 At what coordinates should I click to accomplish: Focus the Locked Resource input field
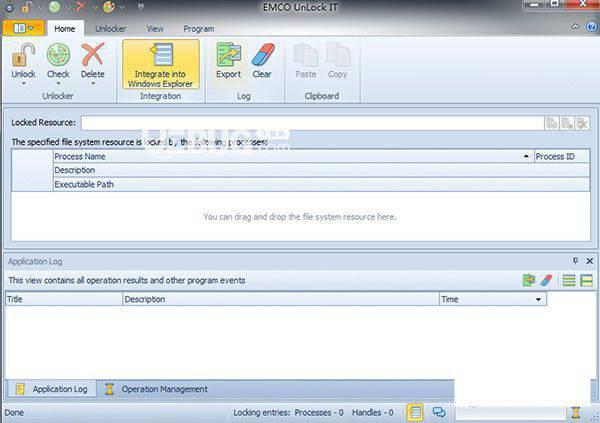[x=312, y=123]
